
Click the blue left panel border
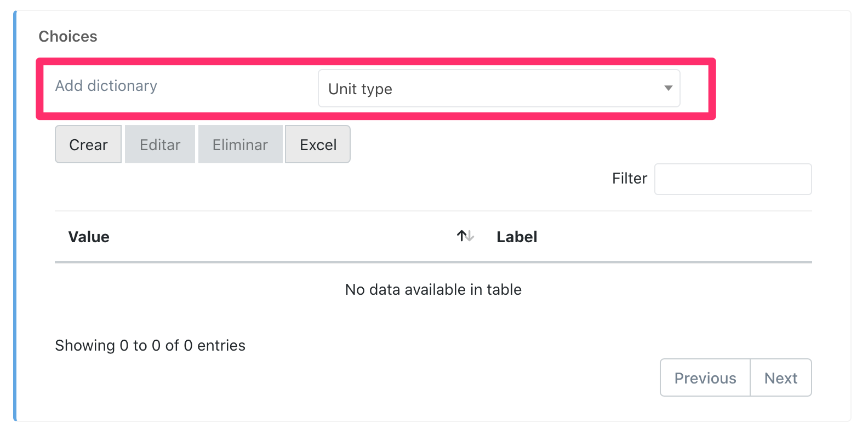coord(15,219)
